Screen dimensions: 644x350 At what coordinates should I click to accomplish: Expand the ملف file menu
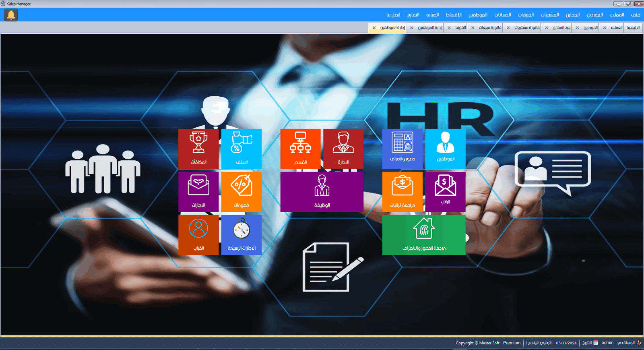[636, 15]
